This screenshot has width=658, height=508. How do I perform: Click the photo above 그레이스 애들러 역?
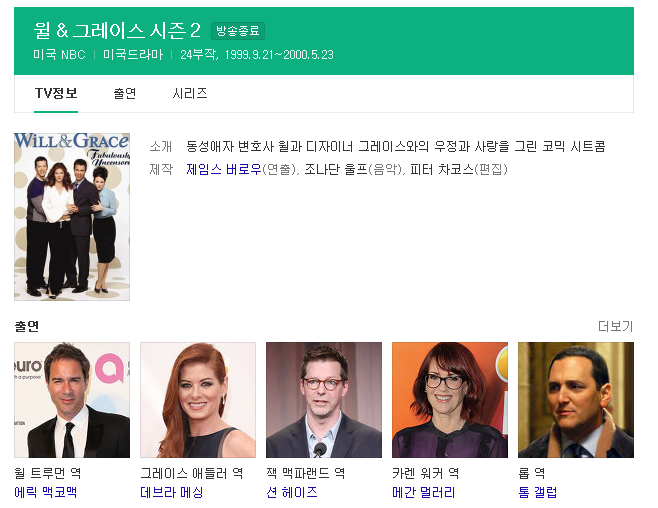coord(198,400)
